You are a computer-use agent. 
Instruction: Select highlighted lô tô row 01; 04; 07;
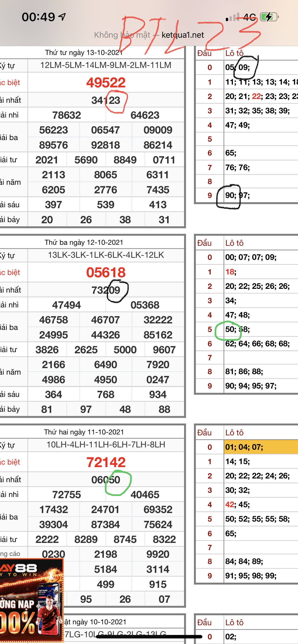pos(261,447)
